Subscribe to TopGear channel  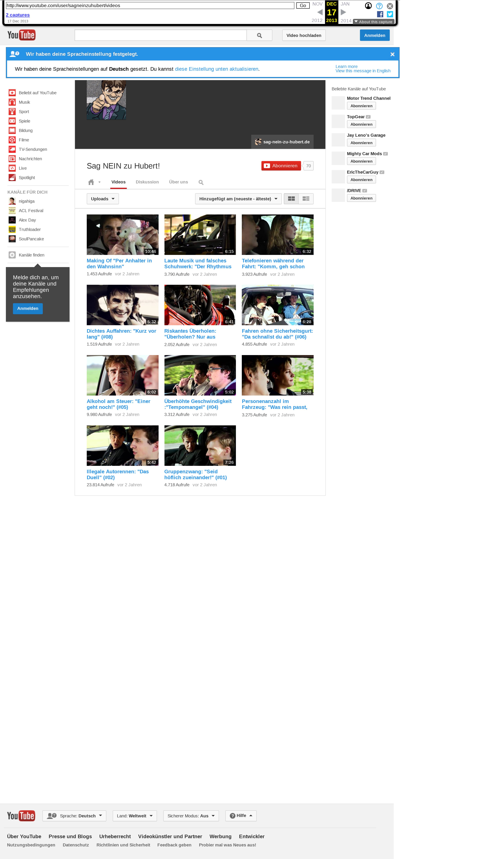[361, 124]
